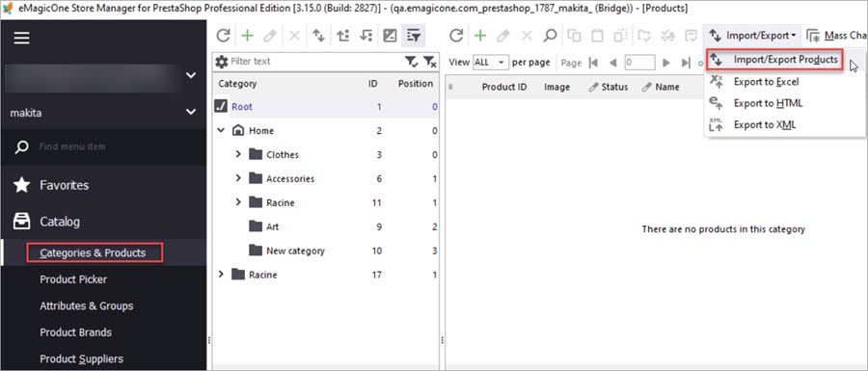Image resolution: width=868 pixels, height=371 pixels.
Task: Expand the makita store dropdown
Action: [191, 112]
